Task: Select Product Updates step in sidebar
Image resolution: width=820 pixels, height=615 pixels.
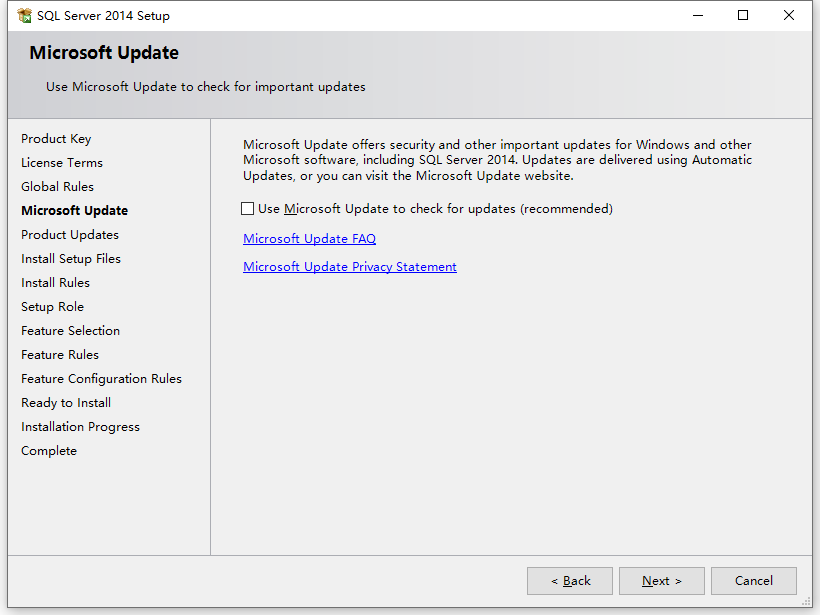Action: (x=70, y=235)
